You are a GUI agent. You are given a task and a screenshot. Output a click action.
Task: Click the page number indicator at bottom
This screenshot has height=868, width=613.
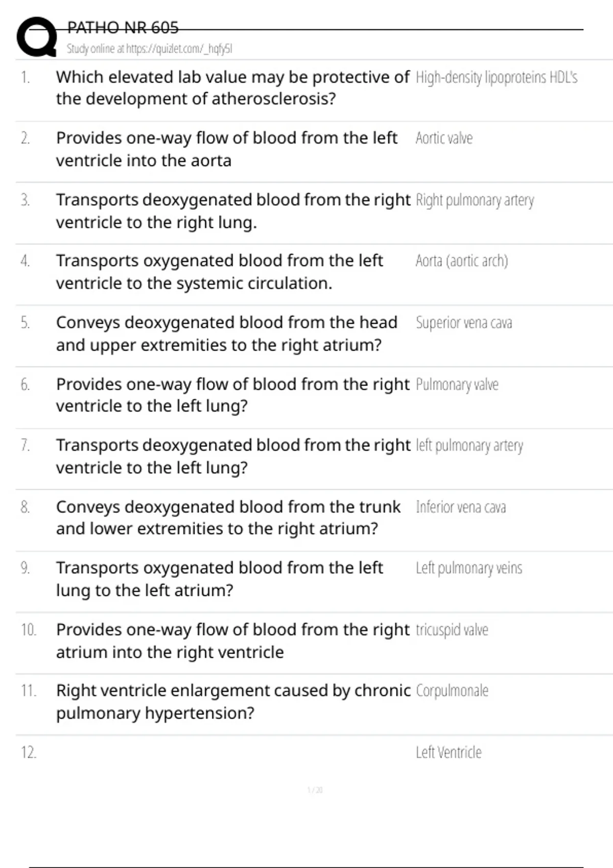(x=315, y=790)
